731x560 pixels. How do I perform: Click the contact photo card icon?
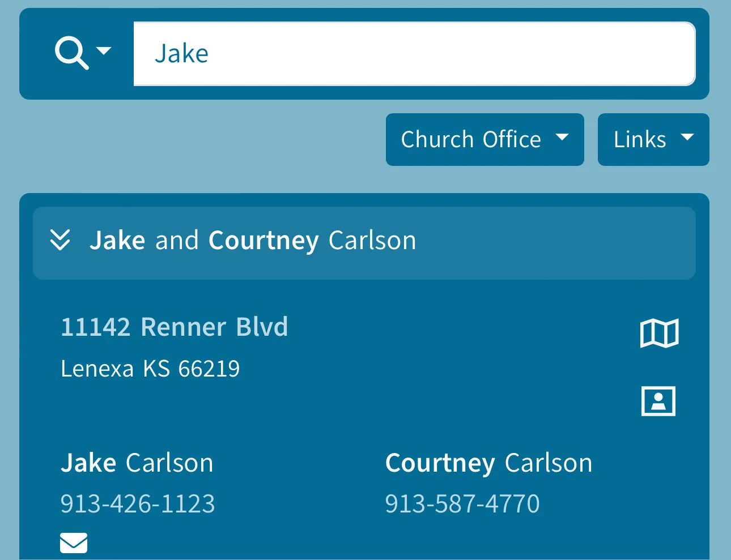coord(658,401)
